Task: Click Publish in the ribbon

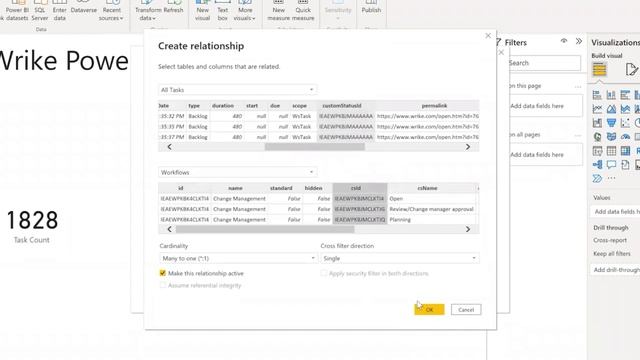Action: pyautogui.click(x=371, y=10)
